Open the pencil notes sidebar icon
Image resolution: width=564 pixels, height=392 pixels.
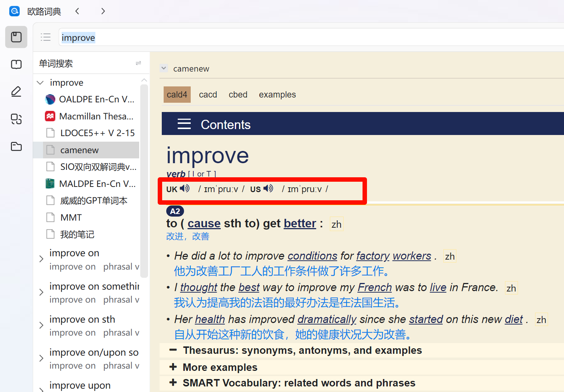[16, 92]
